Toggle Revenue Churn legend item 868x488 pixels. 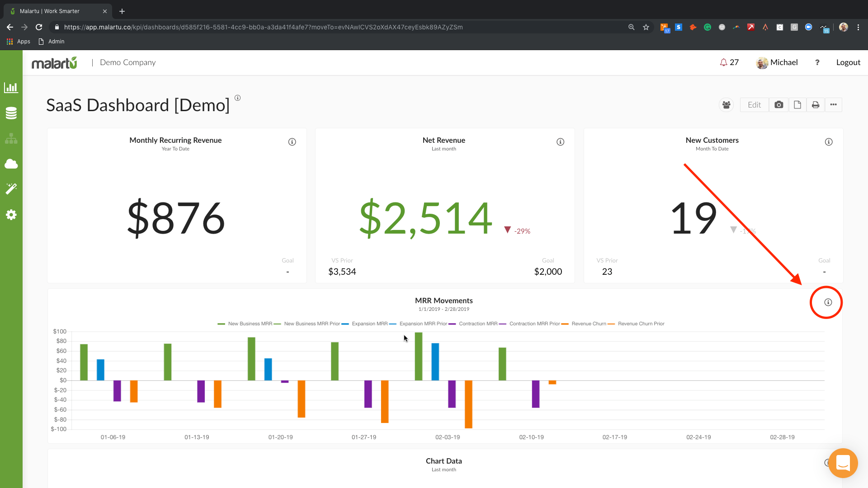[584, 324]
